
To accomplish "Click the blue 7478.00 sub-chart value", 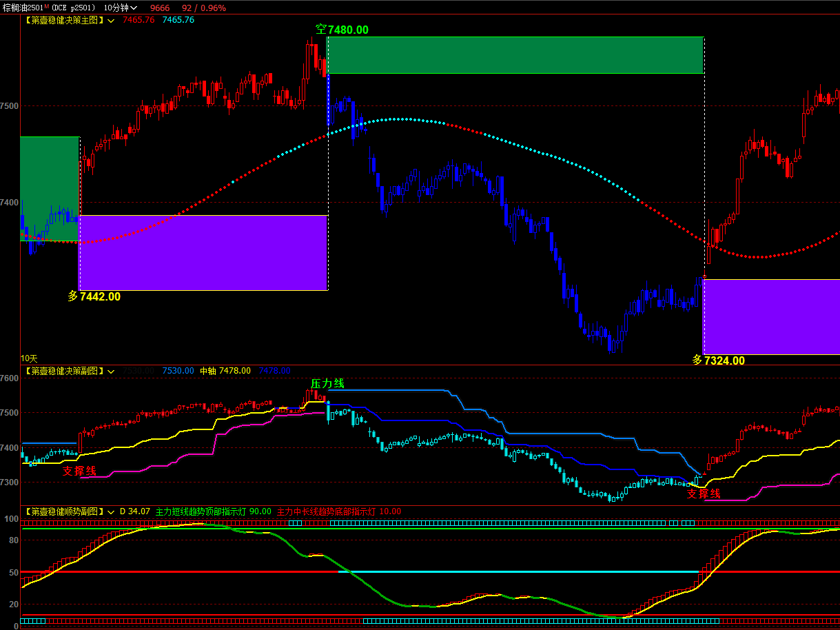I will (x=274, y=371).
